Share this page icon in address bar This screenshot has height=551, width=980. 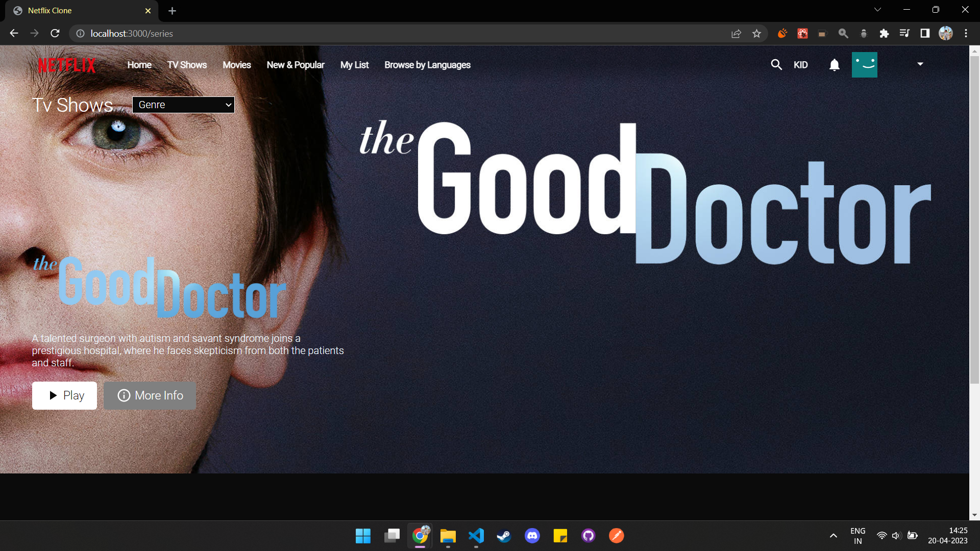(x=736, y=33)
